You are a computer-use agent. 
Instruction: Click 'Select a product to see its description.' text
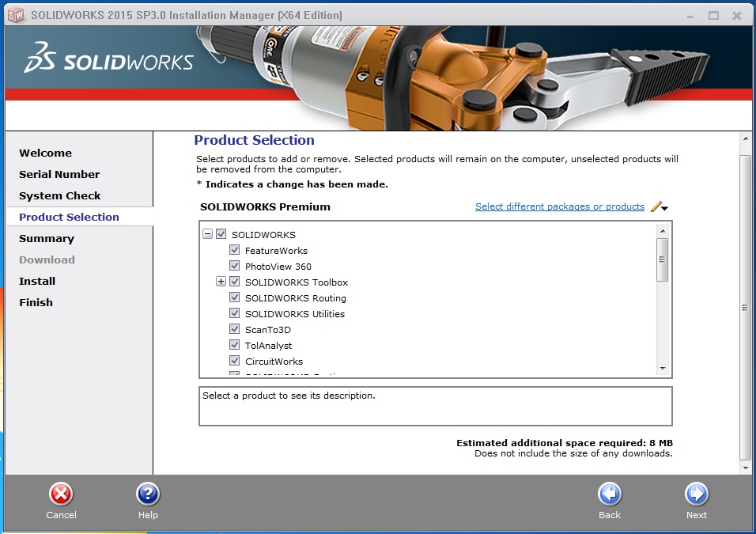(289, 396)
